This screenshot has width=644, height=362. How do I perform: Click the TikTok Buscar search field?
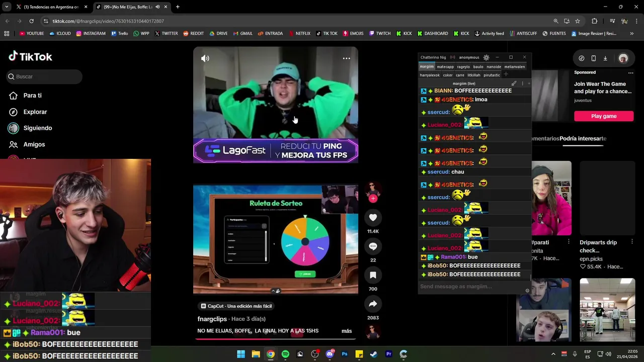pyautogui.click(x=44, y=76)
